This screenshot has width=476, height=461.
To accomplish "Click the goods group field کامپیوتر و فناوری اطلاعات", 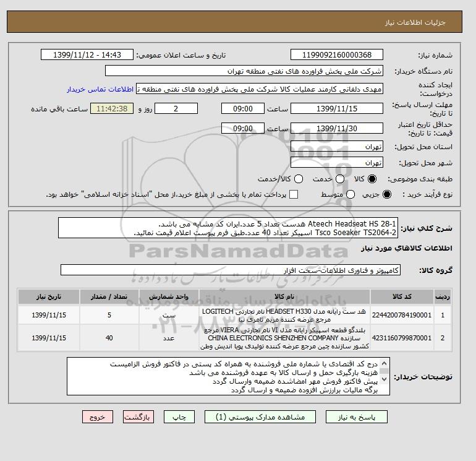I will tap(231, 270).
